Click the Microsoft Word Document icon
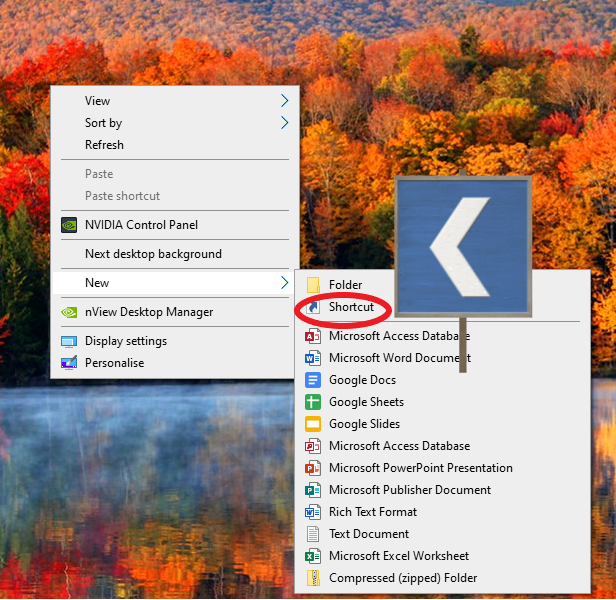 313,358
